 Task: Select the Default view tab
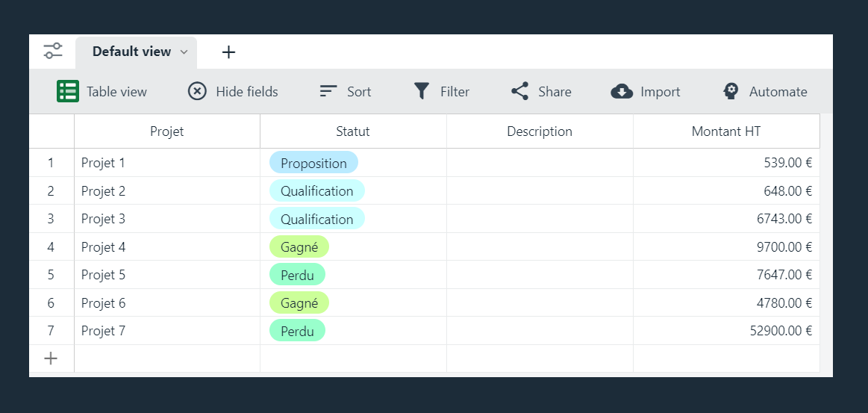click(x=136, y=52)
